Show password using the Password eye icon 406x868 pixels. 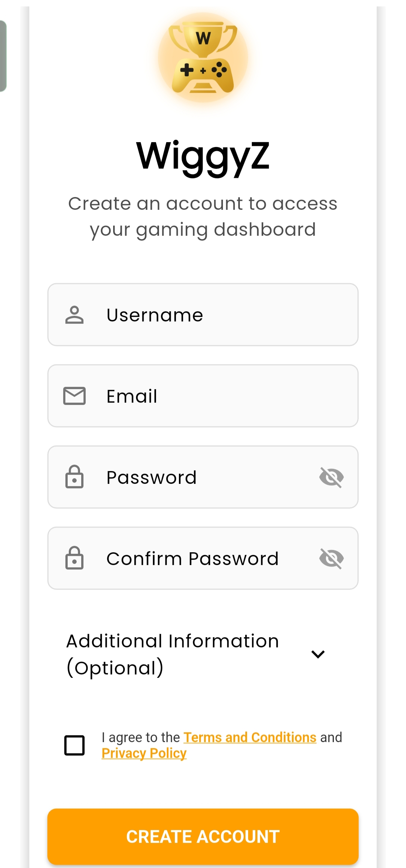coord(331,477)
